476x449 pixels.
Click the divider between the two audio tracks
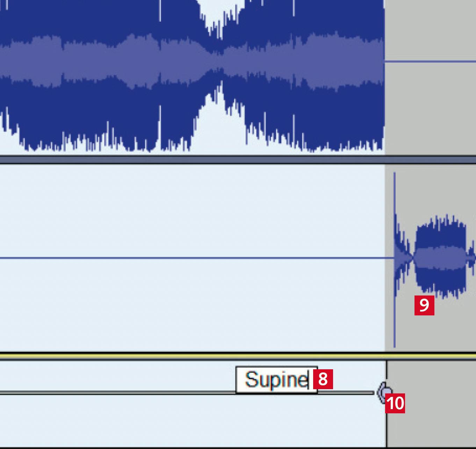(x=238, y=159)
